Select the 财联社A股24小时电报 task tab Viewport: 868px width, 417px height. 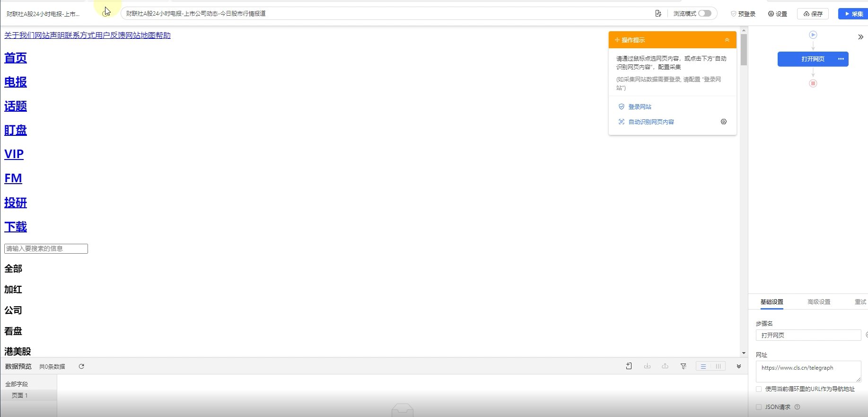pyautogui.click(x=43, y=14)
